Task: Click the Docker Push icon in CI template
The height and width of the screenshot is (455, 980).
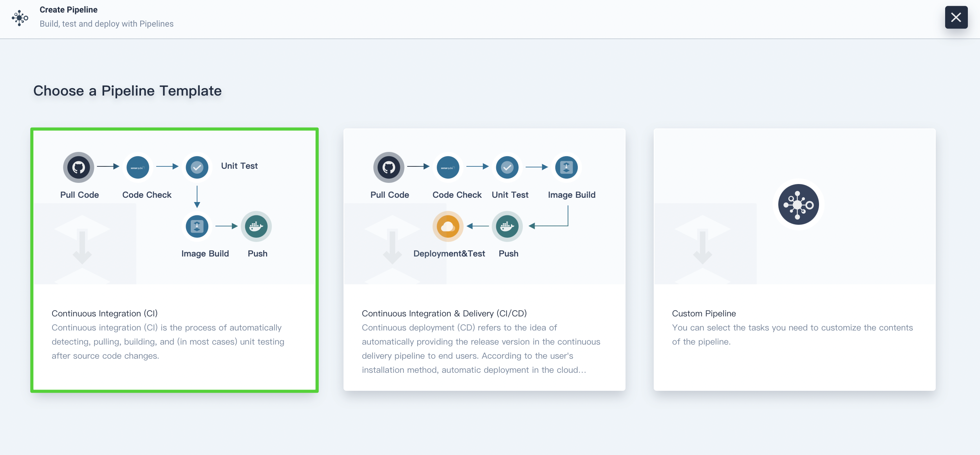Action: [257, 226]
